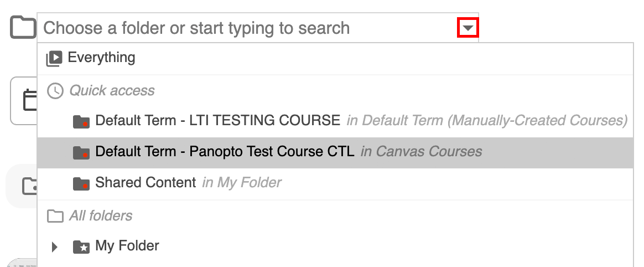Click the My Folder star folder icon
The image size is (644, 267).
81,247
